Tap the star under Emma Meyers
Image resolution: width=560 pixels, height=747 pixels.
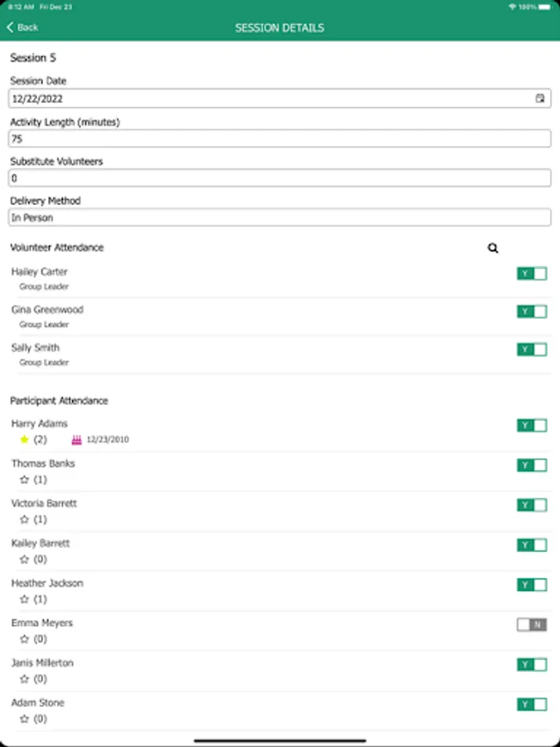point(24,639)
